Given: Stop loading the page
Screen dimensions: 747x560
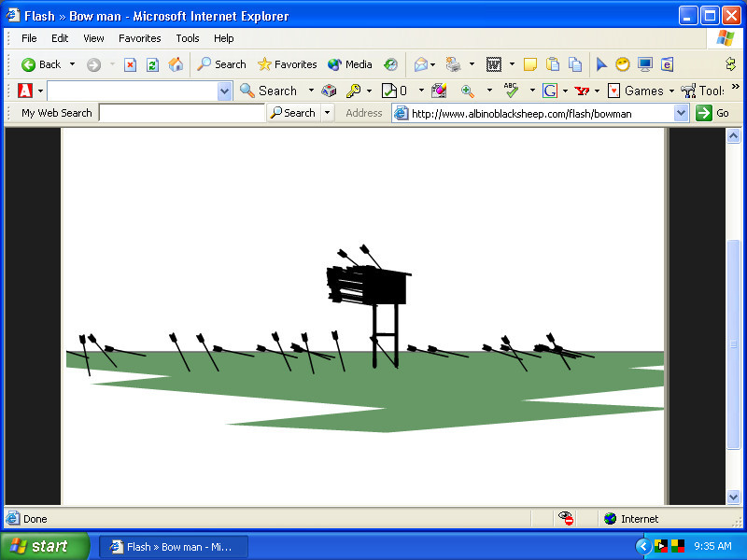Looking at the screenshot, I should pyautogui.click(x=130, y=64).
